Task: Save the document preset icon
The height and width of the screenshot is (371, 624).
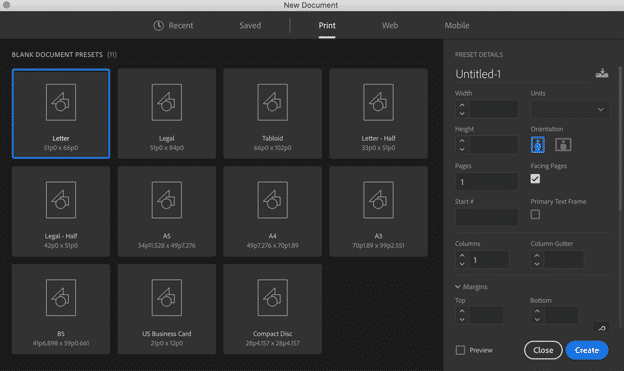Action: pos(602,73)
